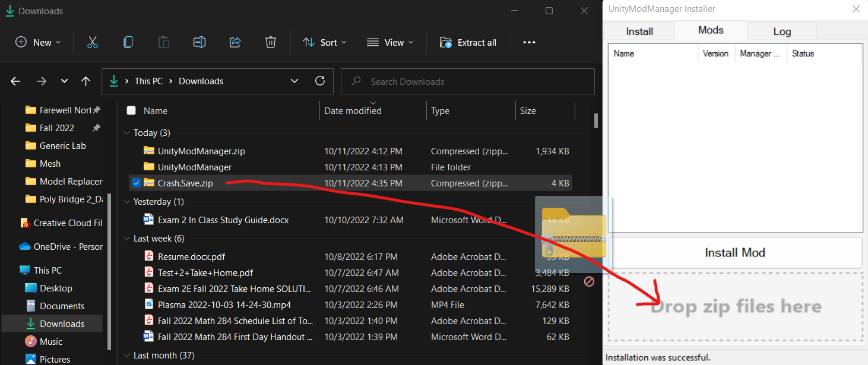Screen dimensions: 868x365
Task: Select Test+2+Take+Home.pdf file
Action: click(x=350, y=273)
